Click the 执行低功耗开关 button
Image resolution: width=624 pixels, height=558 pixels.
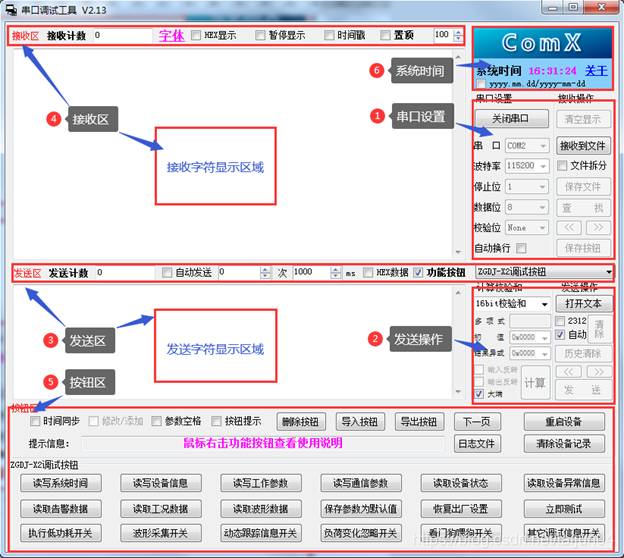pos(61,533)
